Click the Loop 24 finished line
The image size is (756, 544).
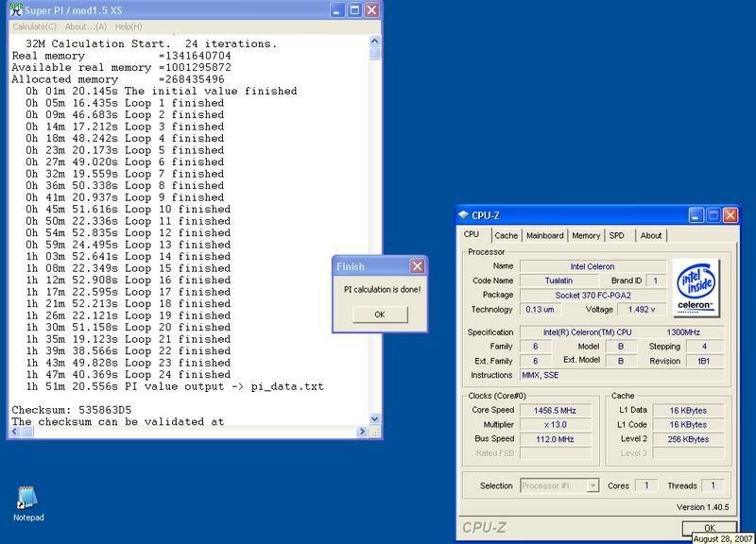tap(129, 374)
